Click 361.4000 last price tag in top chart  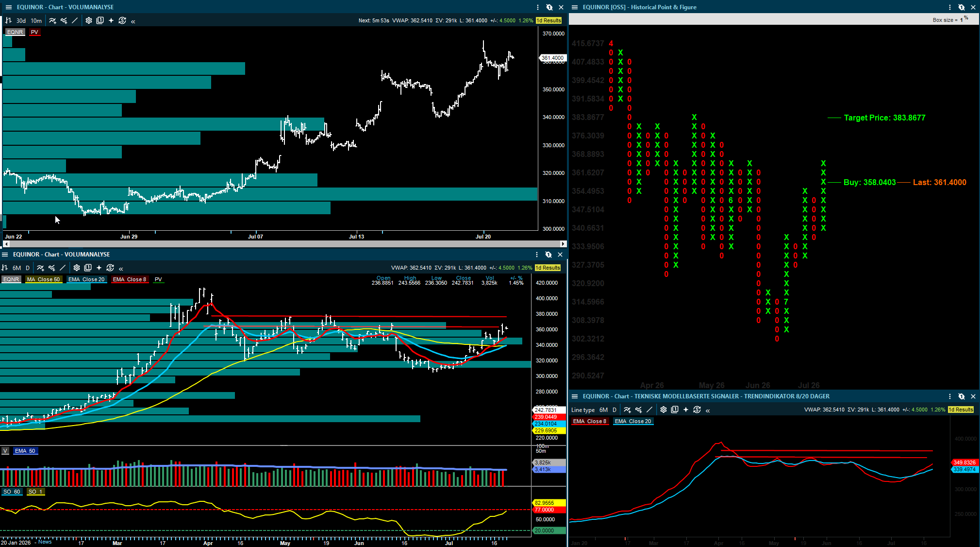tap(553, 58)
